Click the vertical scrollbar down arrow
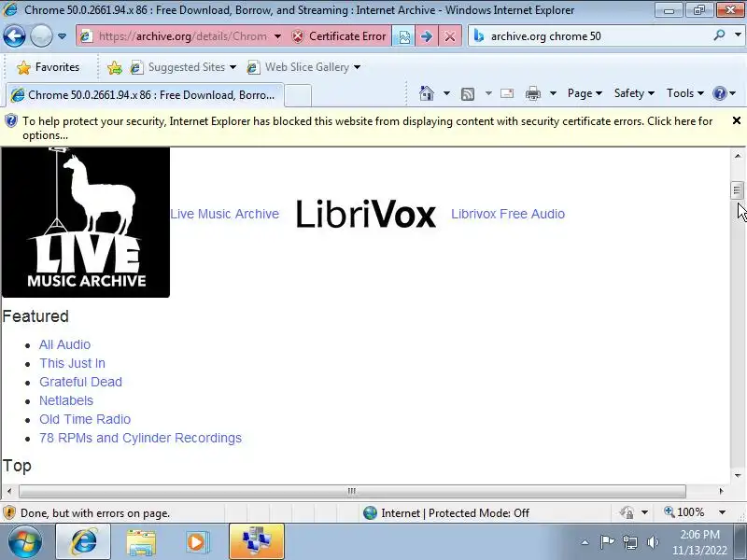This screenshot has height=560, width=747. coord(738,475)
